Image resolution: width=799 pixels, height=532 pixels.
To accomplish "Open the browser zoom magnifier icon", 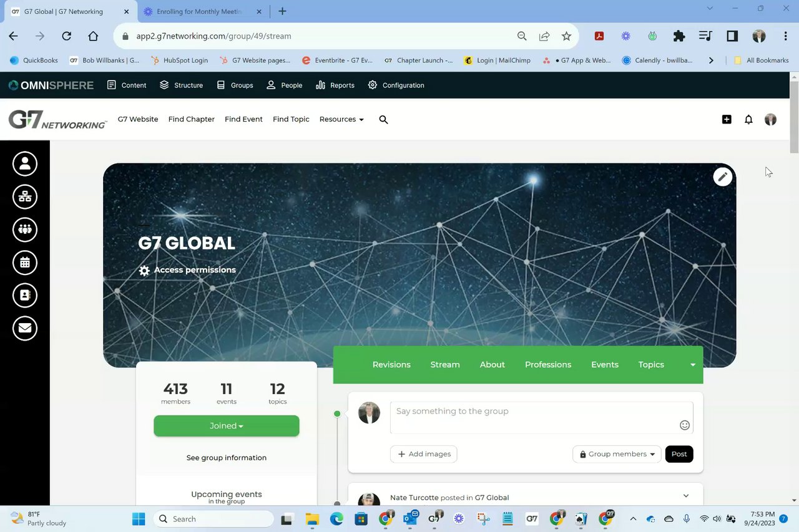I will pos(522,36).
